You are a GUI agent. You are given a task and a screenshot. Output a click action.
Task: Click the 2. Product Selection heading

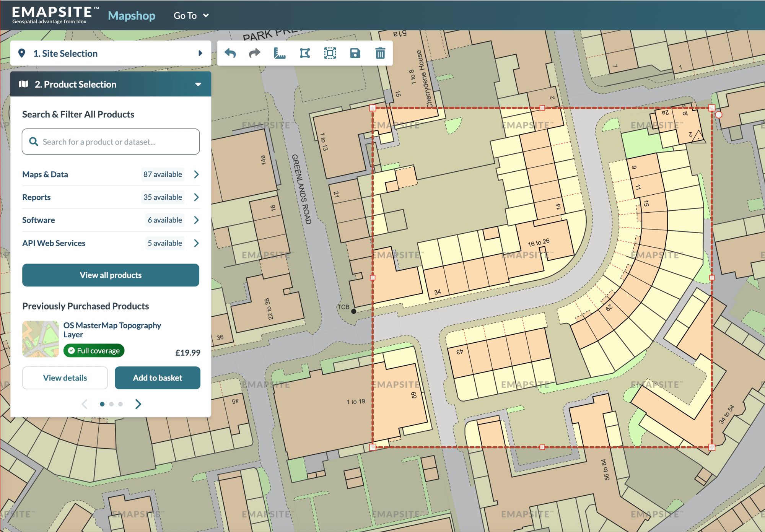coord(76,84)
